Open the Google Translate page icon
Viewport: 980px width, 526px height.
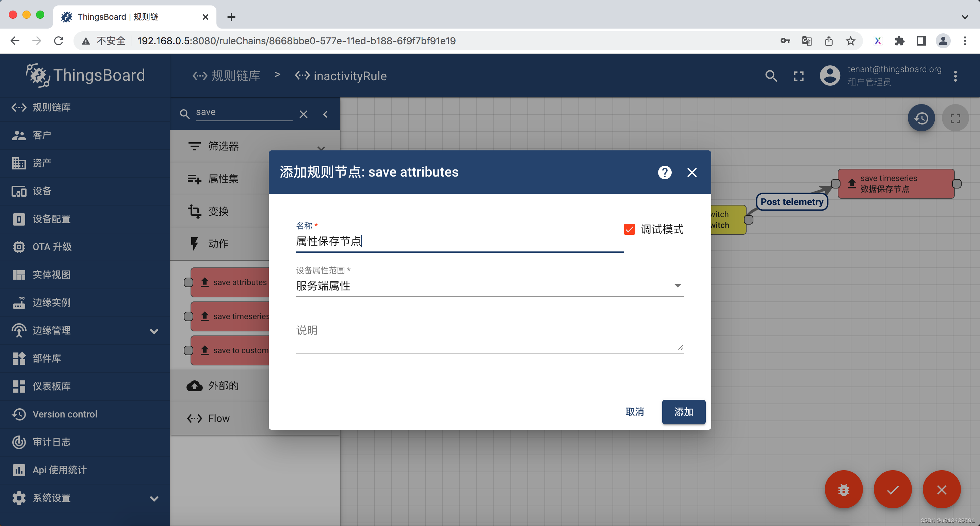[x=806, y=41]
